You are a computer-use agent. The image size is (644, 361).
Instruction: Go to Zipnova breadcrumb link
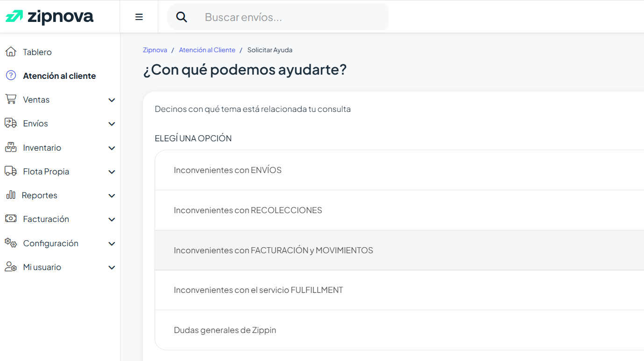pyautogui.click(x=155, y=50)
